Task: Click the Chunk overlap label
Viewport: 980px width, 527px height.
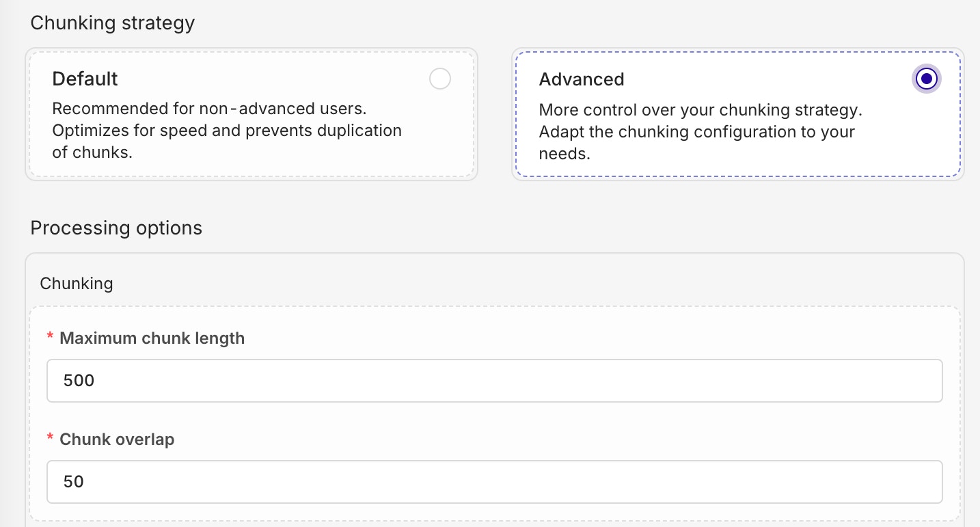Action: click(117, 440)
